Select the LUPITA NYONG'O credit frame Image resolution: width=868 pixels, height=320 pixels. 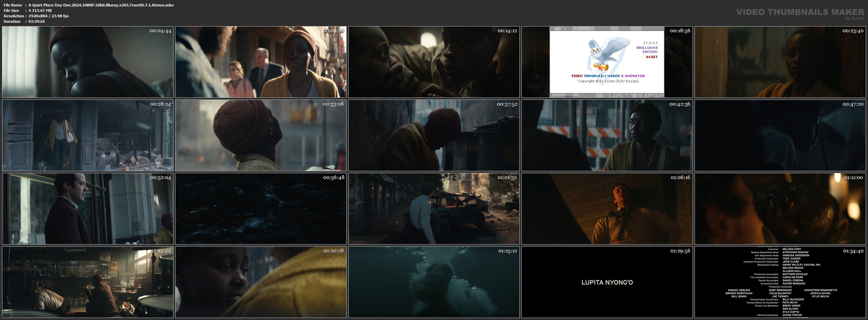click(x=607, y=282)
